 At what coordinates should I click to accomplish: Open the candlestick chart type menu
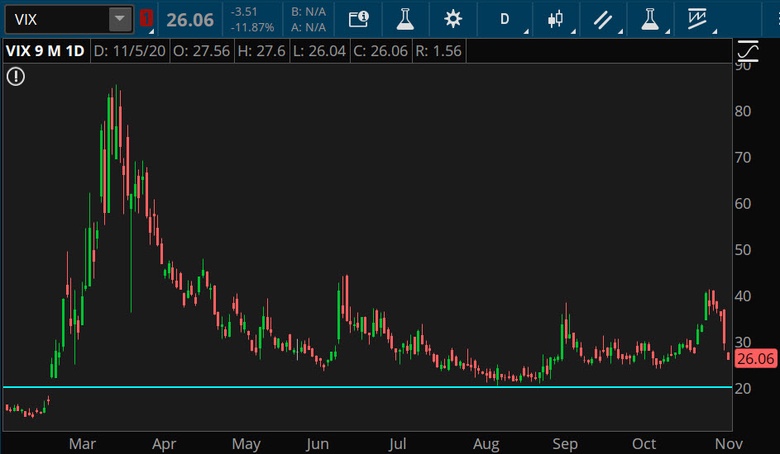pyautogui.click(x=555, y=19)
